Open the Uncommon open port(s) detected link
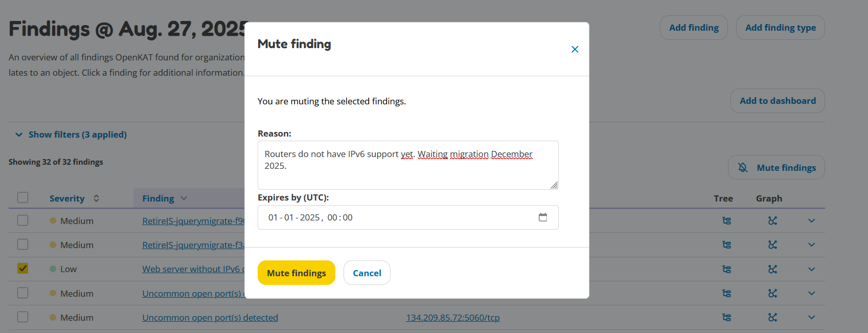Image resolution: width=868 pixels, height=333 pixels. click(210, 318)
